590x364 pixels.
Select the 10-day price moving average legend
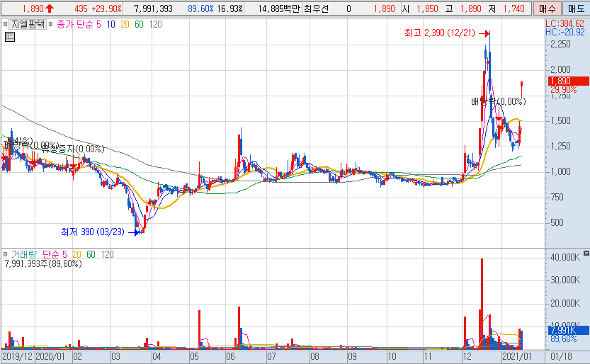pos(110,25)
